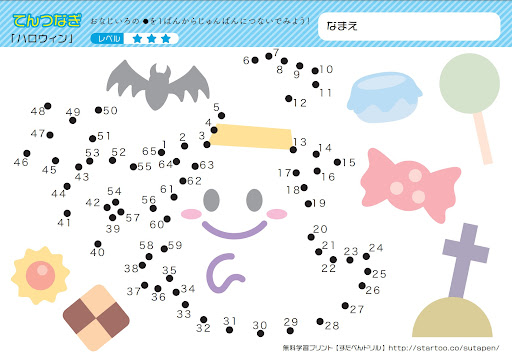Click the instruction sentence in the header
Screen dimensions: 512x363
coord(200,21)
